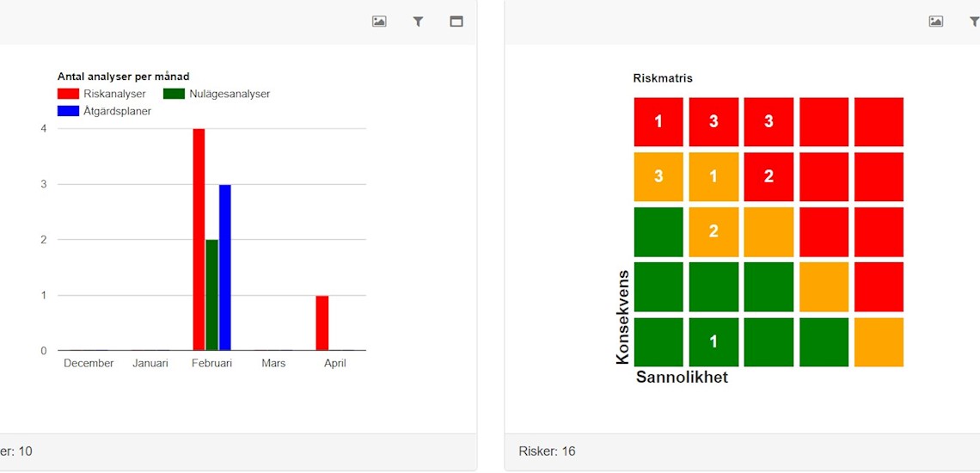980x473 pixels.
Task: Open filter for Antal analyser chart
Action: pos(418,21)
